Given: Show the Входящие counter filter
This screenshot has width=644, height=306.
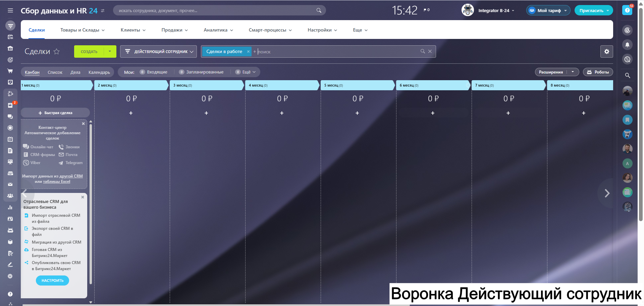Looking at the screenshot, I should [x=154, y=72].
